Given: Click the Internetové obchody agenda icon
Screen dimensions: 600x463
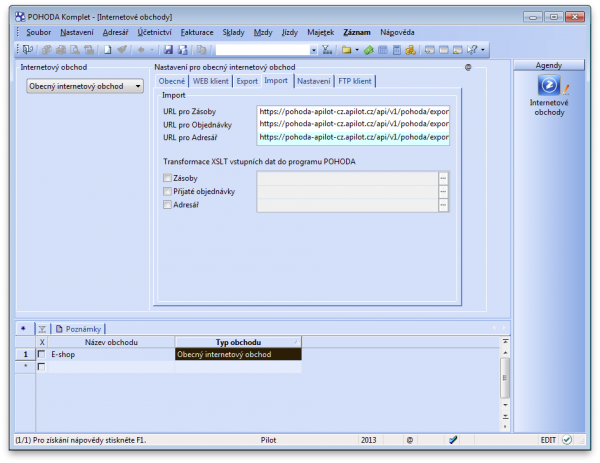Looking at the screenshot, I should pyautogui.click(x=549, y=85).
